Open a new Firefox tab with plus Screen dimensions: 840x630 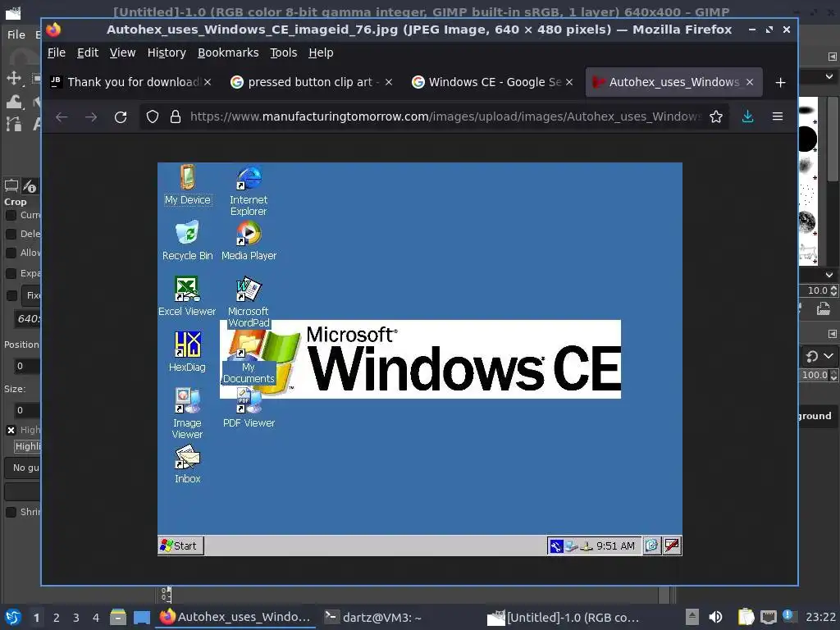coord(781,83)
